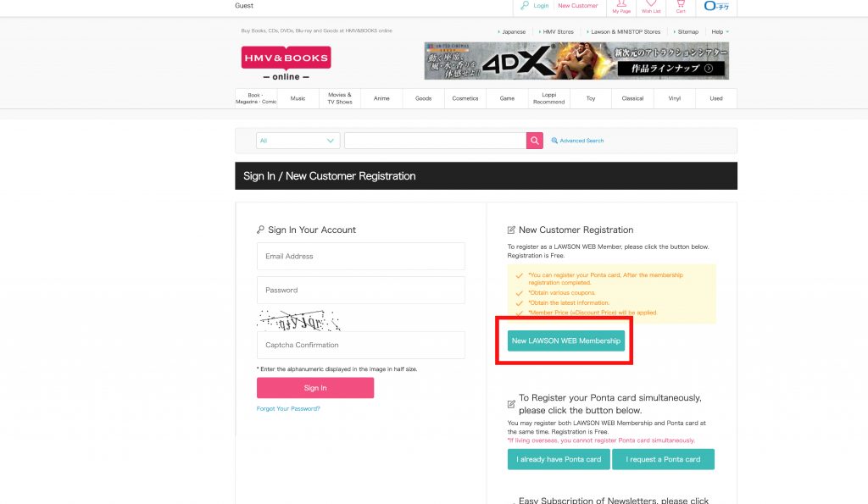The width and height of the screenshot is (868, 504).
Task: Click the Advanced Search magnifier icon
Action: point(554,141)
